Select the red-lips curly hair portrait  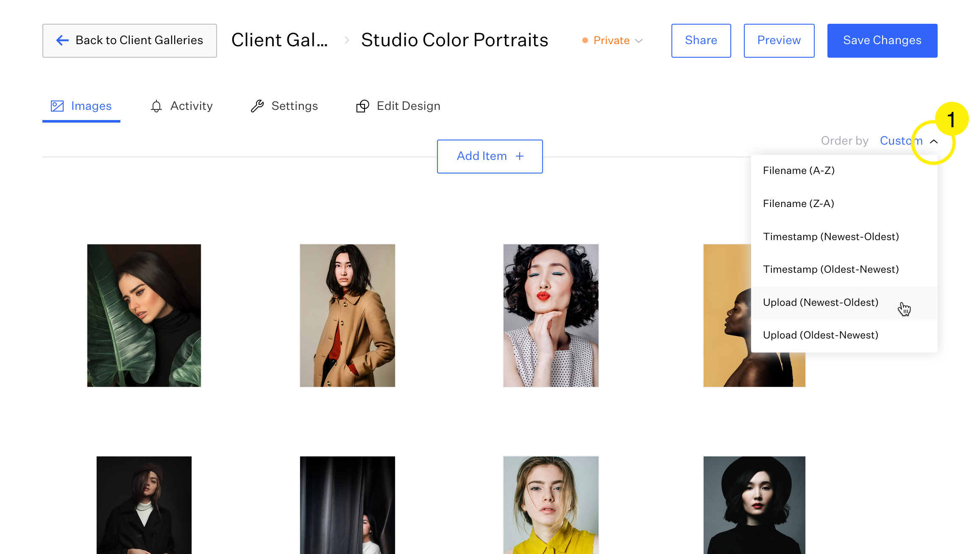pyautogui.click(x=551, y=315)
